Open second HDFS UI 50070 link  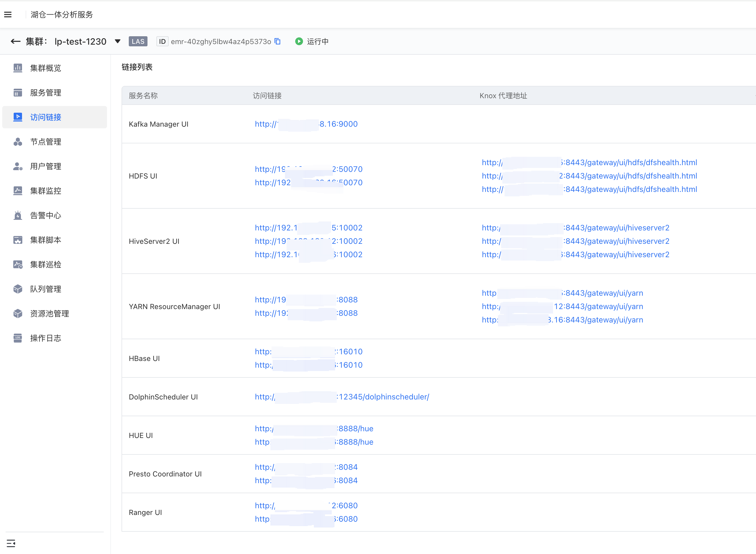point(309,182)
